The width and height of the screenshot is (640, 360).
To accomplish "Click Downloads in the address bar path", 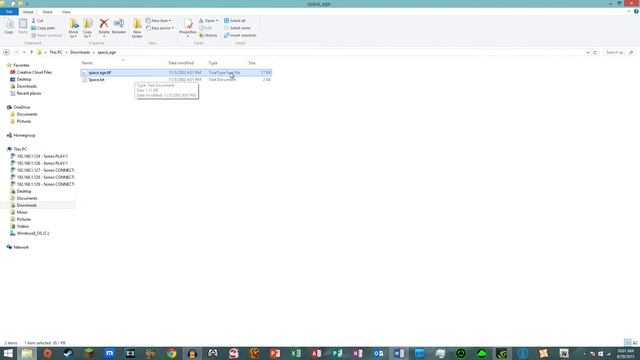I will [80, 52].
